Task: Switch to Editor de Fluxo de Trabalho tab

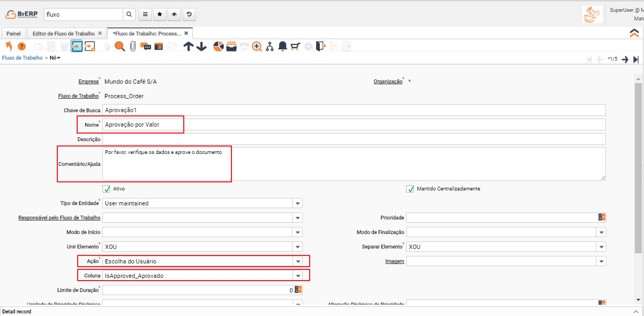Action: coord(63,33)
